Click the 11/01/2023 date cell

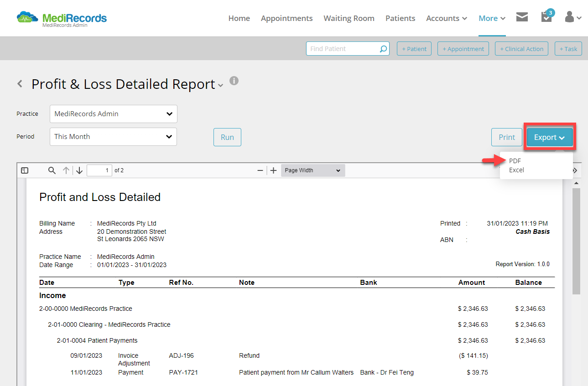(86, 372)
